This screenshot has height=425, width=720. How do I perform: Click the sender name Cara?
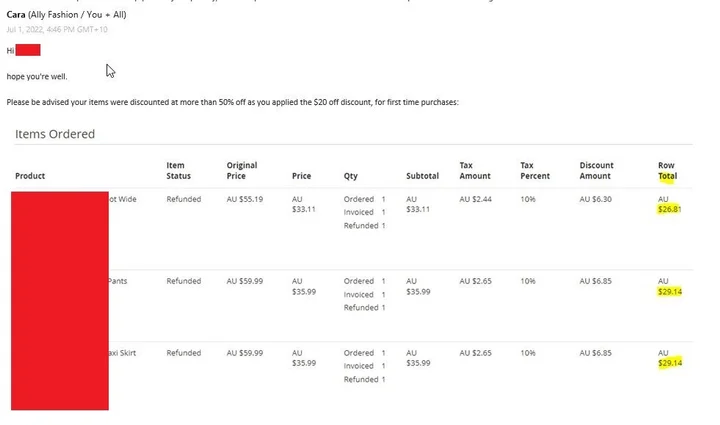[x=17, y=15]
